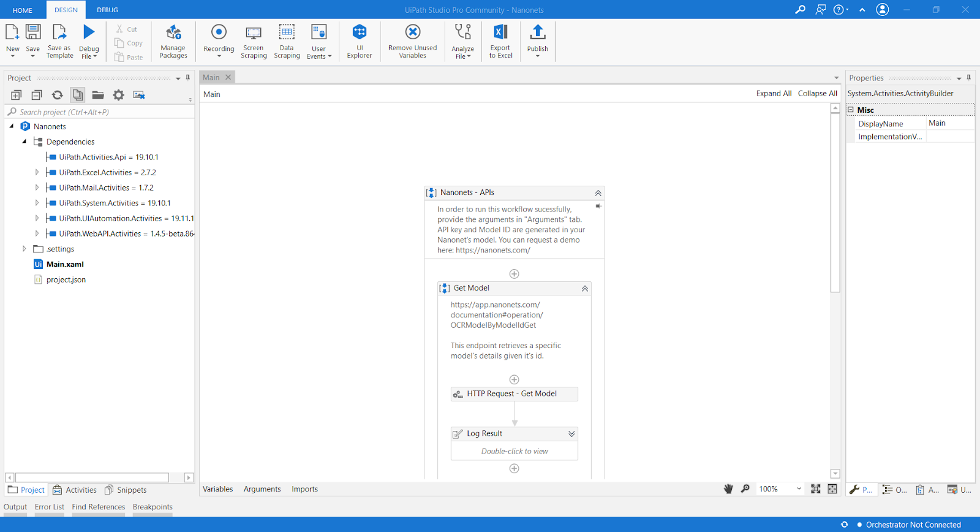Open the Arguments tab

(262, 489)
